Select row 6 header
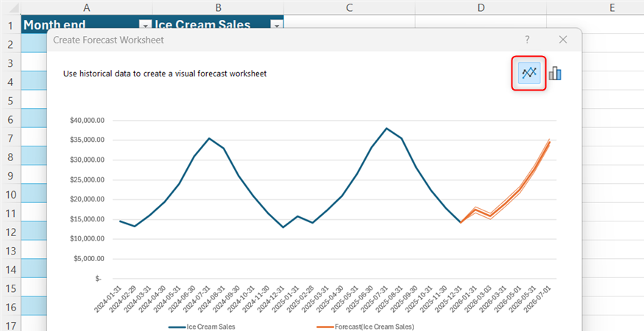The height and width of the screenshot is (331, 644). click(10, 119)
